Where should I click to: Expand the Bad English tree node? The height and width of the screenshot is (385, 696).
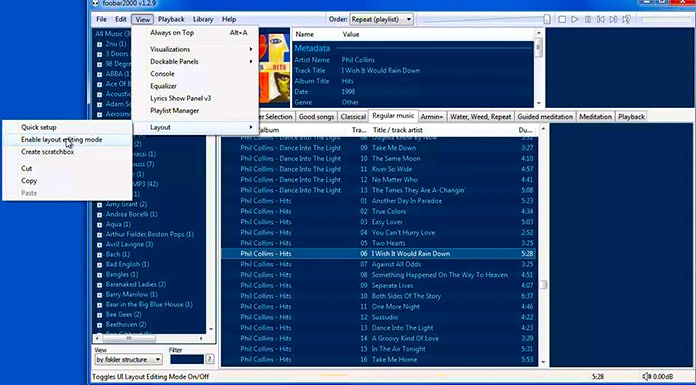[x=99, y=265]
